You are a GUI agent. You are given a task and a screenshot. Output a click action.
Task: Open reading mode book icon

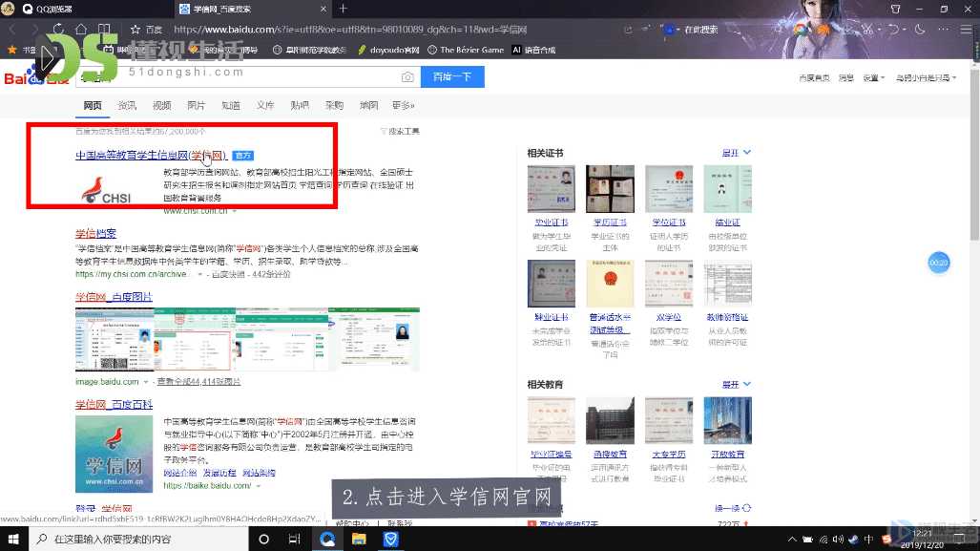click(x=104, y=29)
